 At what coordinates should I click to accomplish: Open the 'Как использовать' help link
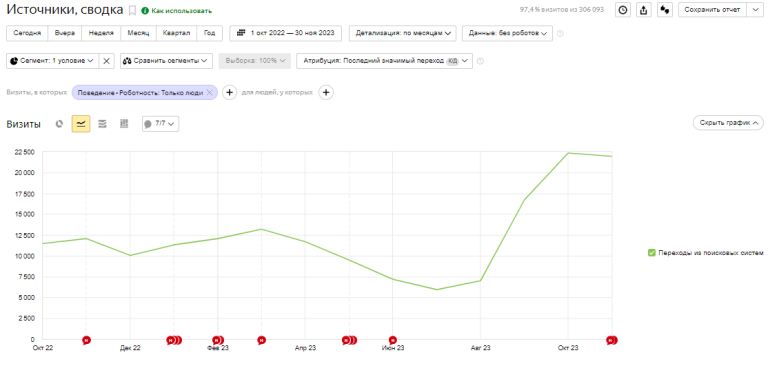(x=177, y=11)
